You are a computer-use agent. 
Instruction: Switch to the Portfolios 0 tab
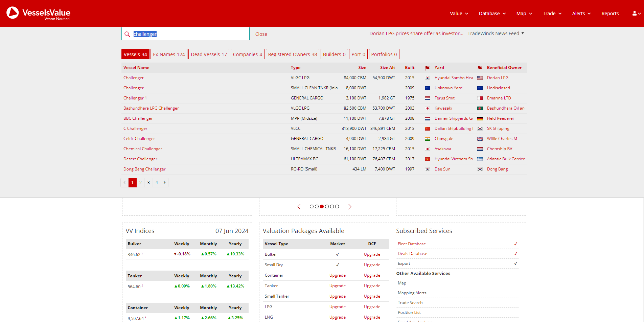[384, 54]
